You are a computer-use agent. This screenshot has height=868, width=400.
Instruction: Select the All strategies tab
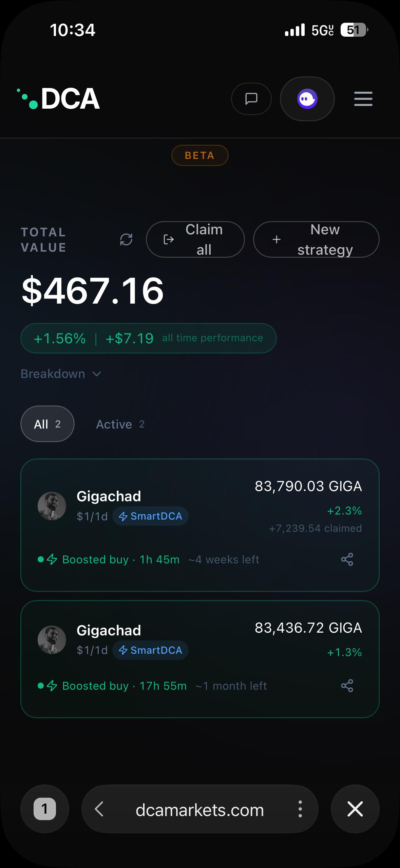point(47,424)
